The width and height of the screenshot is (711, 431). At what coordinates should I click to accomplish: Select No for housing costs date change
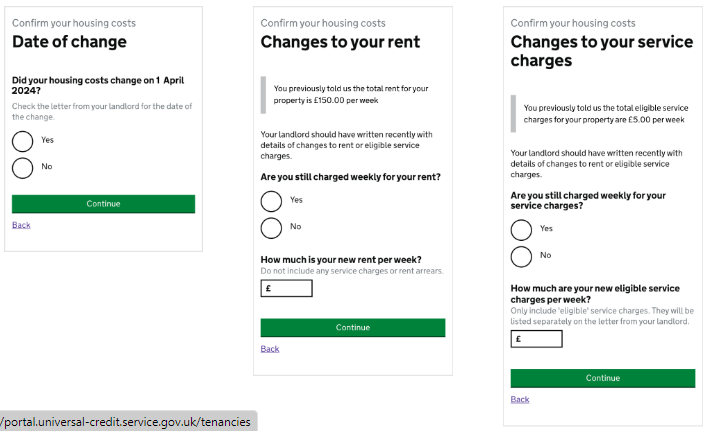pos(23,167)
